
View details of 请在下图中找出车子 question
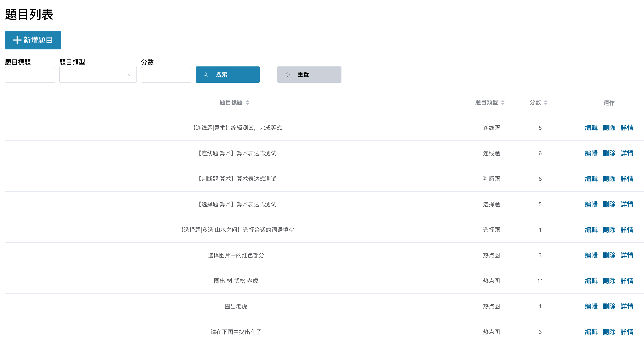(627, 332)
